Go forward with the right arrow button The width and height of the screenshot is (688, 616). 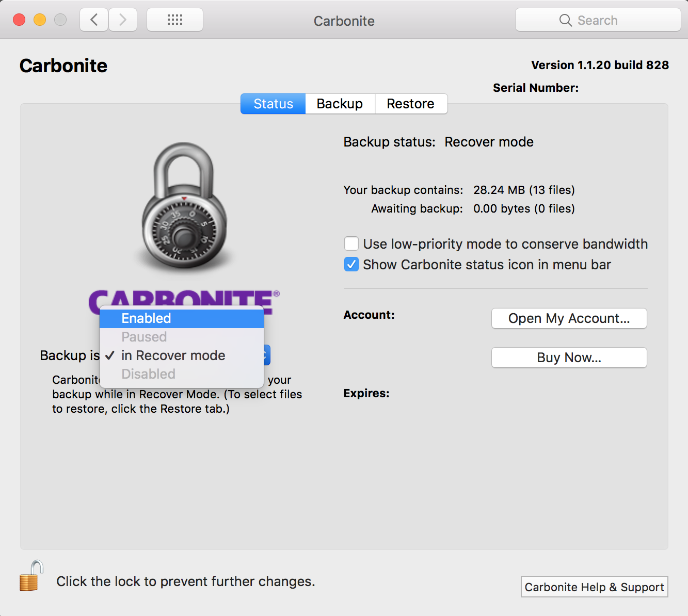click(123, 20)
